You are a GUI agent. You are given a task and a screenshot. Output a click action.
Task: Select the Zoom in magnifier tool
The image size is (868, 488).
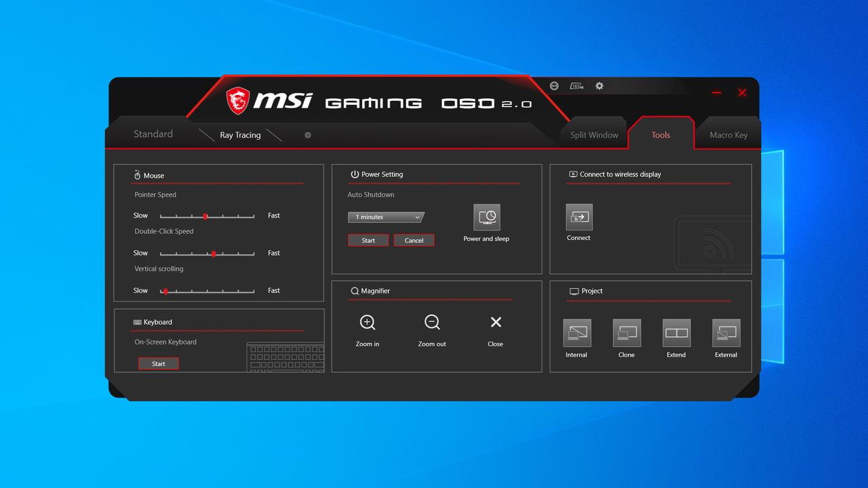(x=367, y=323)
